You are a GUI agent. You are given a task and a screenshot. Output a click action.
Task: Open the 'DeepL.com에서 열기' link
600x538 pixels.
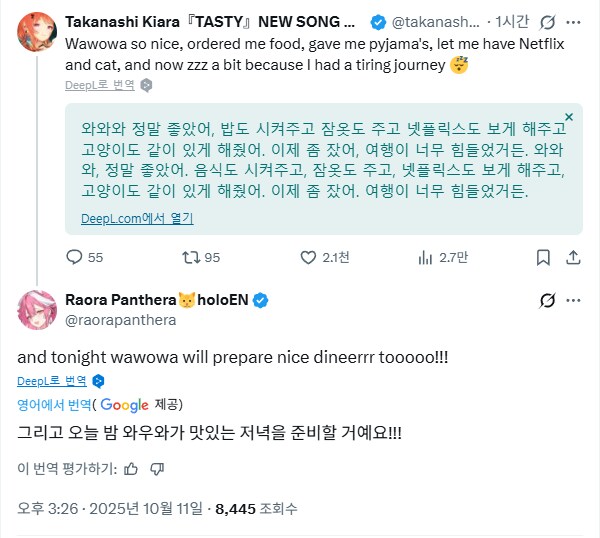click(x=137, y=218)
